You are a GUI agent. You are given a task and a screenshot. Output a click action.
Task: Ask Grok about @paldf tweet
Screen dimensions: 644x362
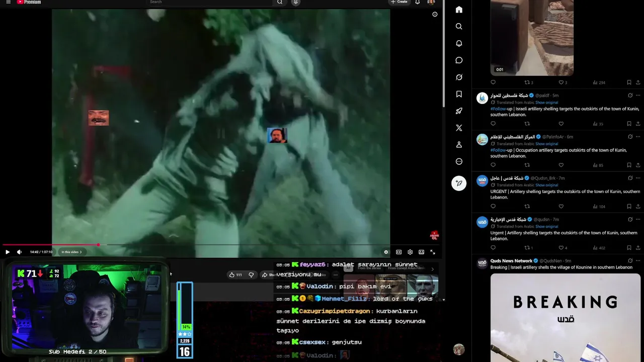pyautogui.click(x=630, y=95)
